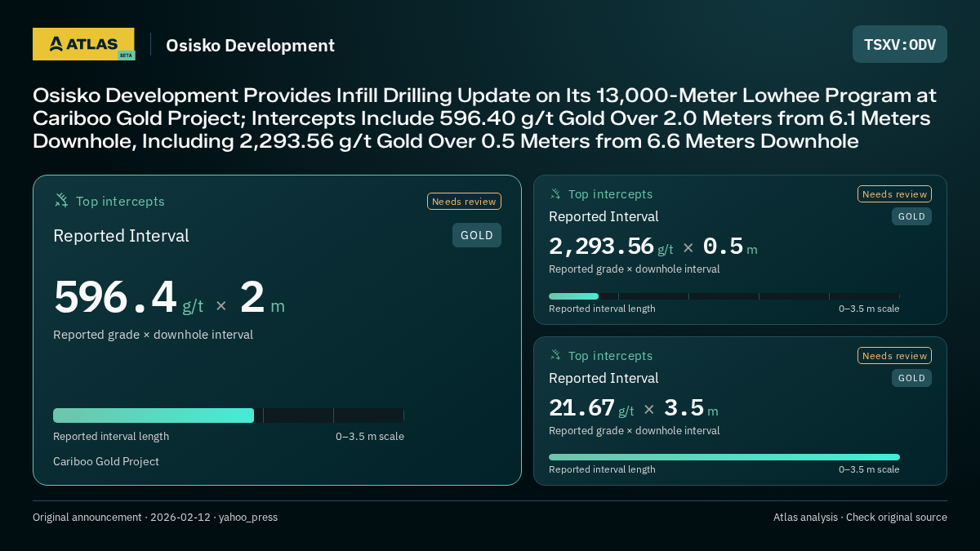
Task: Click Top intercepts heading in the 596.4 g/t card
Action: (x=120, y=201)
